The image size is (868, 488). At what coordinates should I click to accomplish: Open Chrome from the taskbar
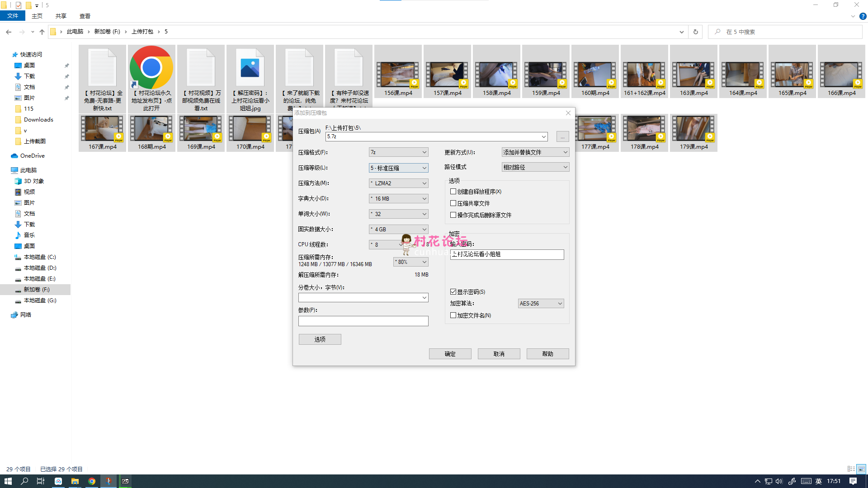(92, 481)
